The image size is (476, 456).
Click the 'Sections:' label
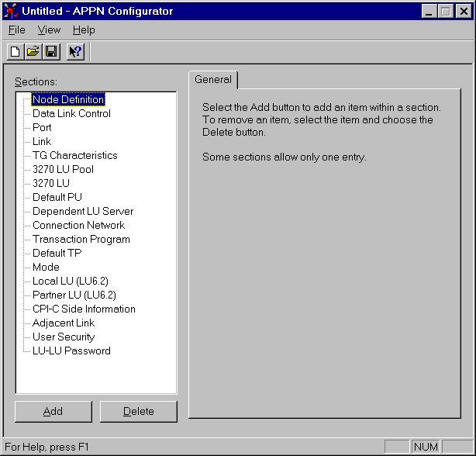click(x=36, y=81)
